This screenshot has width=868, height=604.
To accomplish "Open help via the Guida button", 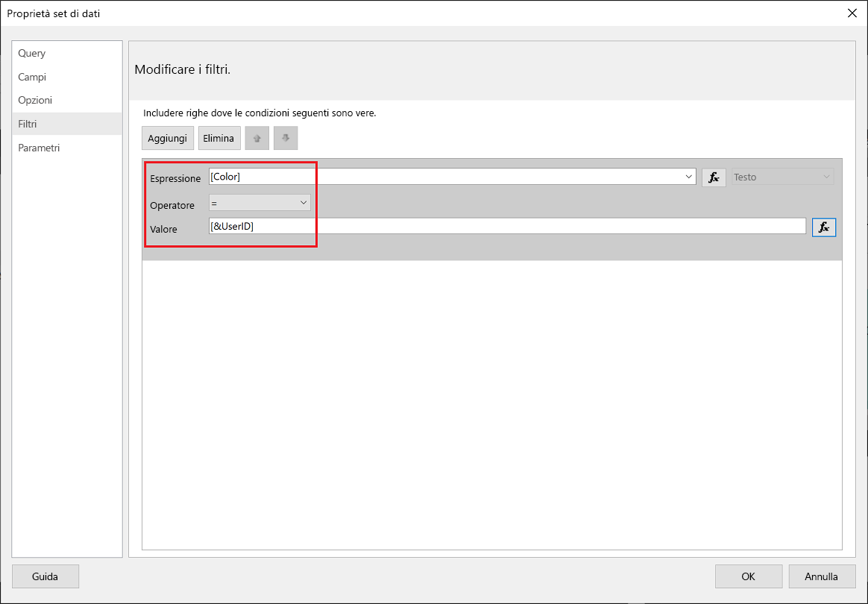I will tap(45, 576).
